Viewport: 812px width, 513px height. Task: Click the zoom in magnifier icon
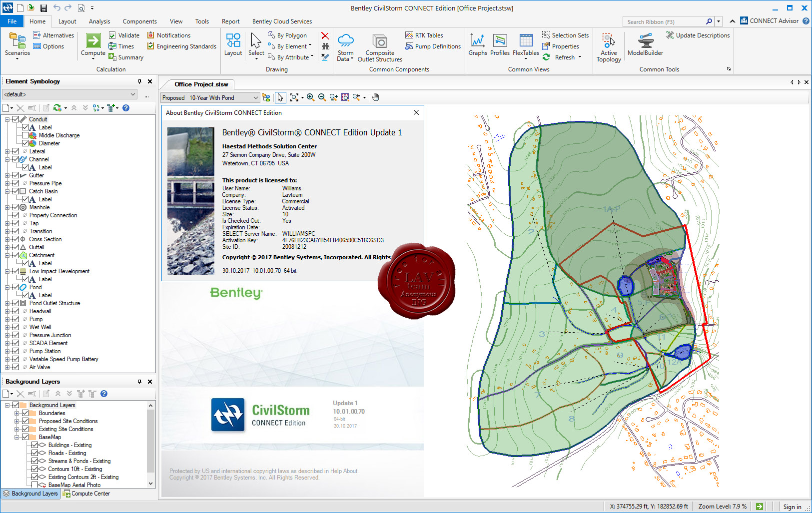pos(310,97)
